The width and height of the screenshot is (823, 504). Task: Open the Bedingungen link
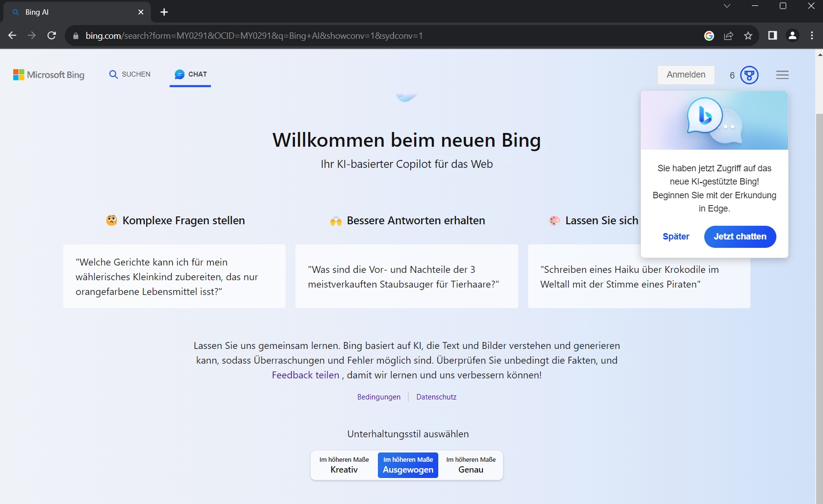click(x=379, y=397)
